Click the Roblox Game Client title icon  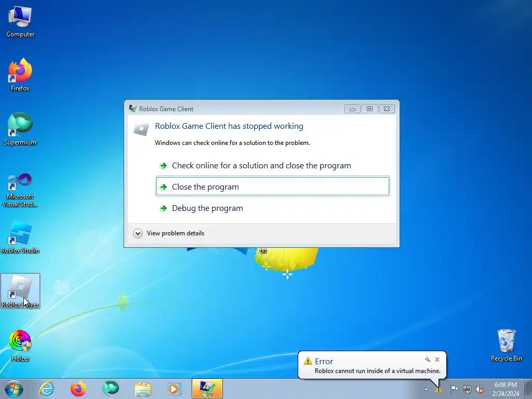click(x=132, y=109)
